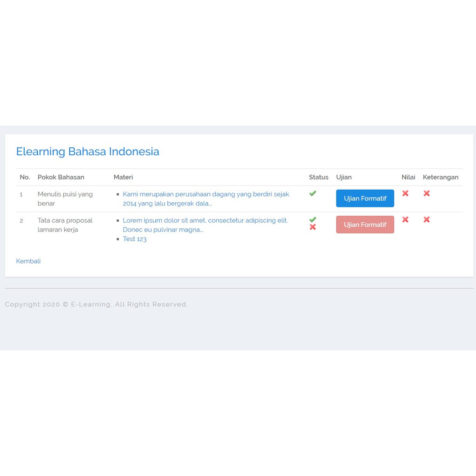Screen dimensions: 476x476
Task: Click red cross under Keterangan in row 1
Action: (x=426, y=193)
